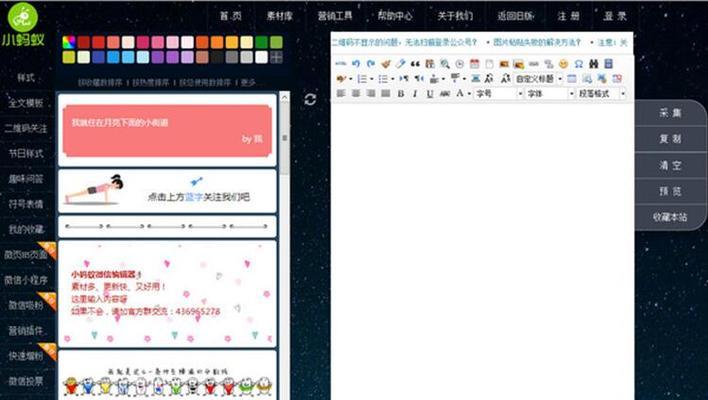Screen dimensions: 708x400
Task: Click the 收藏本站 bookmark button
Action: pyautogui.click(x=671, y=217)
